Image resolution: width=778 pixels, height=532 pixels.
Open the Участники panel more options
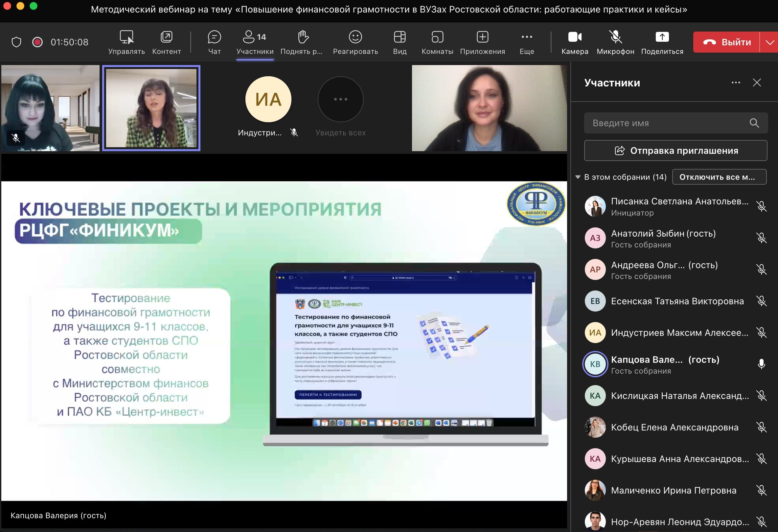[736, 83]
